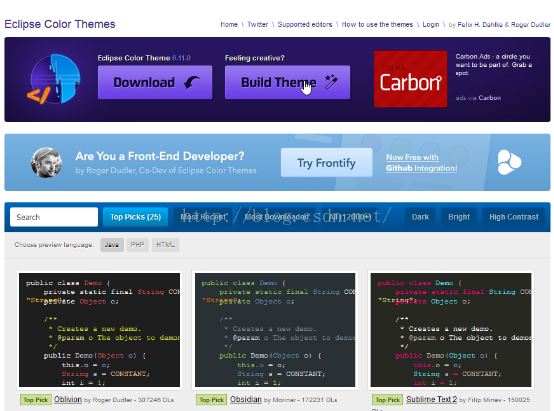Click the Login link

pos(431,24)
